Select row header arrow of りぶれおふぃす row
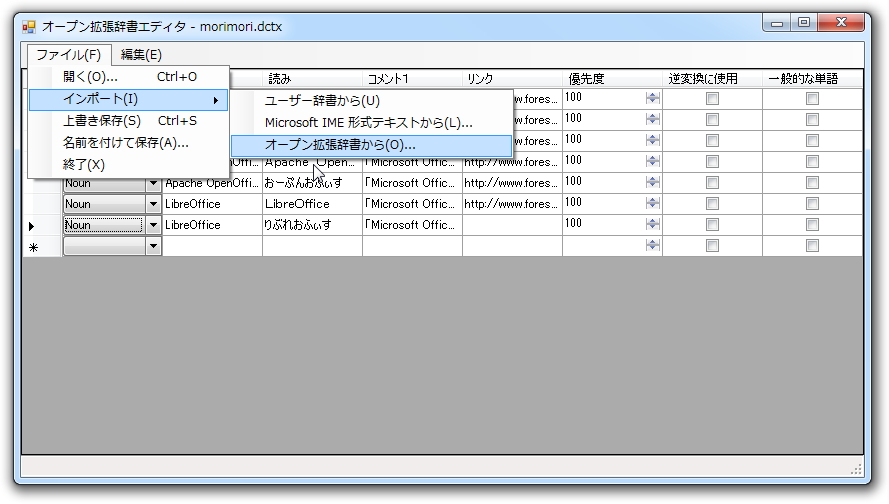The width and height of the screenshot is (889, 504). click(x=43, y=226)
